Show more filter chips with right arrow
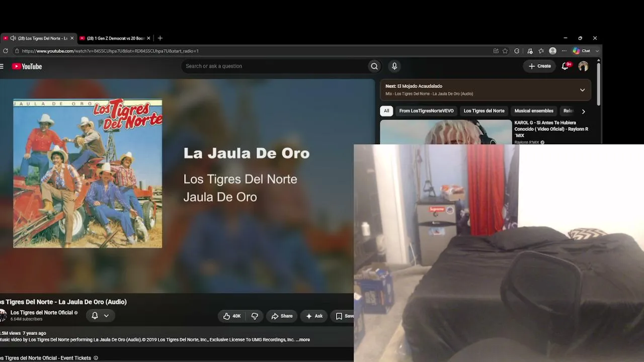This screenshot has width=644, height=362. (x=583, y=111)
